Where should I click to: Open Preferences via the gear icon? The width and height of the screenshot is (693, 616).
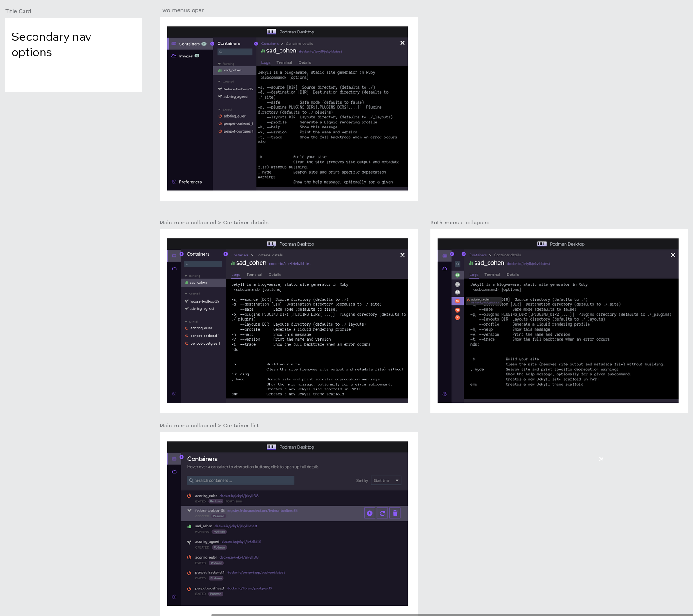coord(174,181)
